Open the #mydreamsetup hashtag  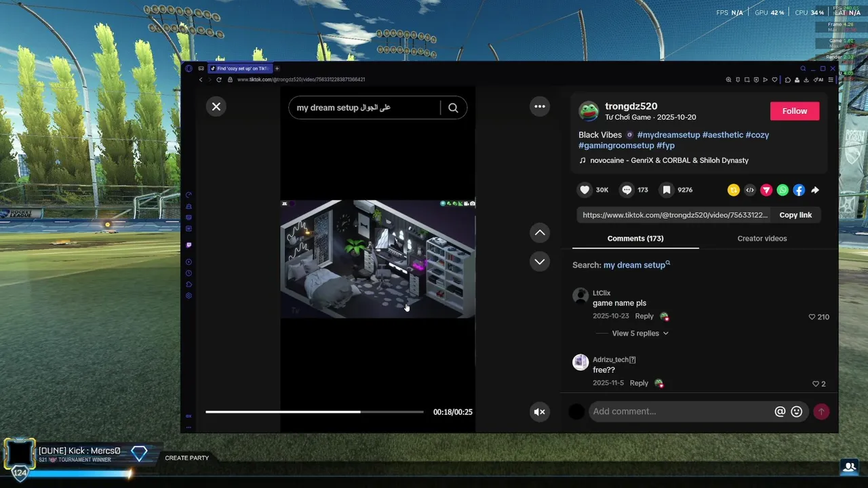pos(669,135)
